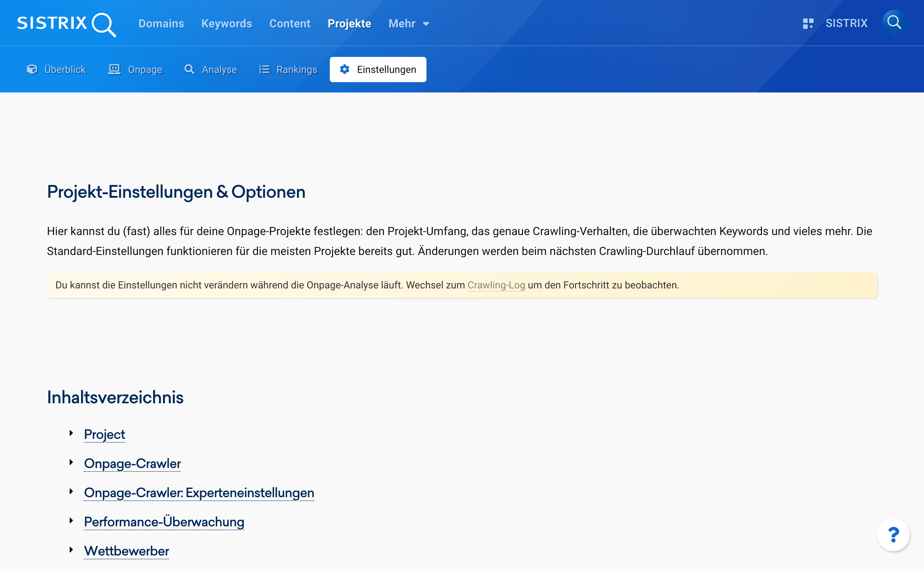The image size is (924, 569).
Task: Open the Projekte menu item
Action: (x=349, y=23)
